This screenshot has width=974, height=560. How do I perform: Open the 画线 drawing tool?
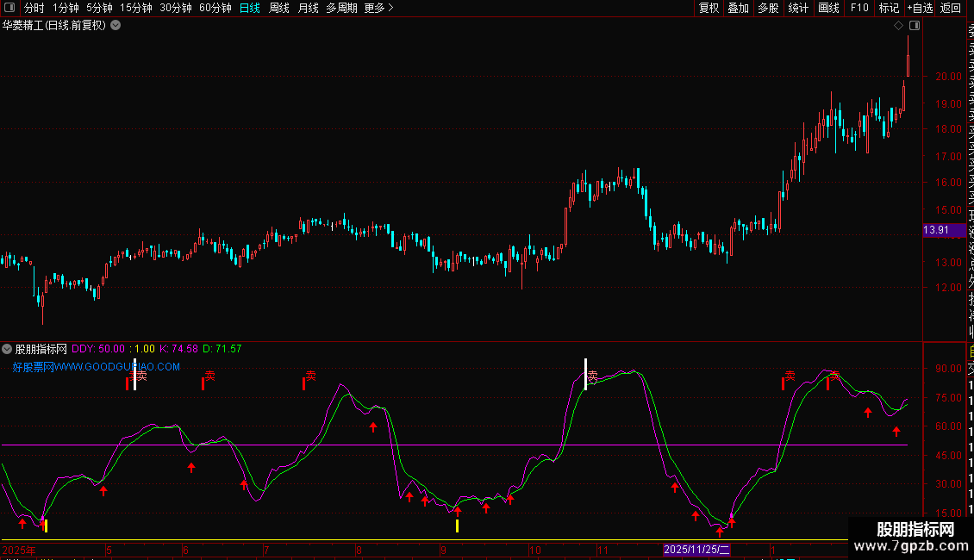828,8
